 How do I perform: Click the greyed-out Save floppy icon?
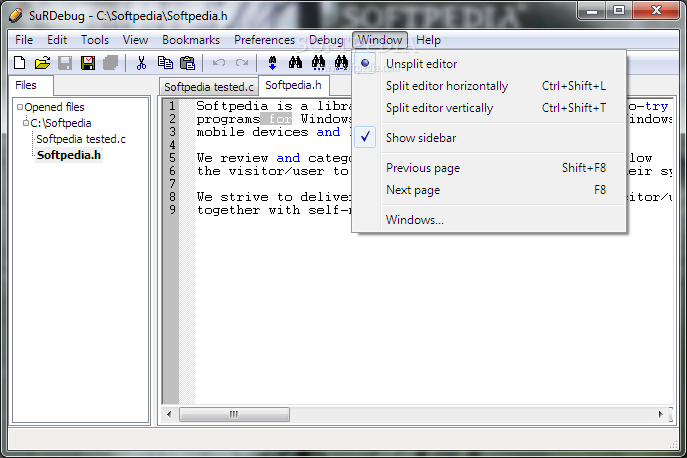point(65,63)
